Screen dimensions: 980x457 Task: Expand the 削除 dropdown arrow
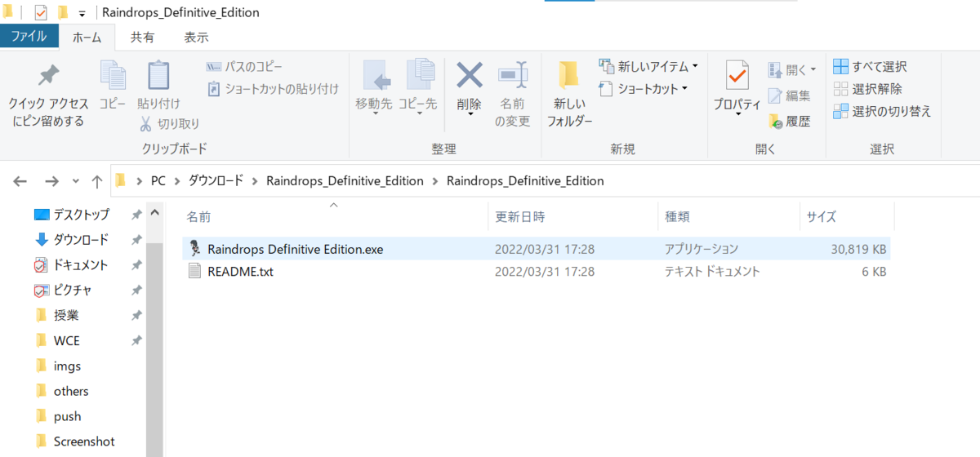(x=470, y=114)
